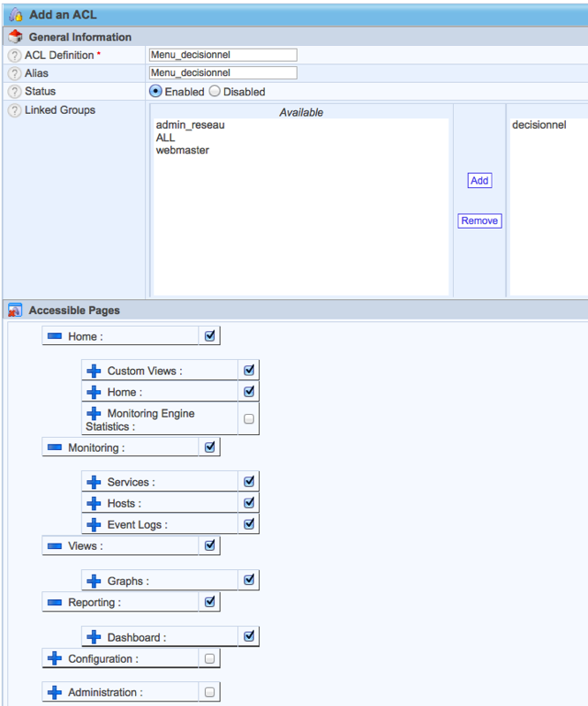Click the Add button for linked groups
The image size is (588, 706).
coord(479,180)
